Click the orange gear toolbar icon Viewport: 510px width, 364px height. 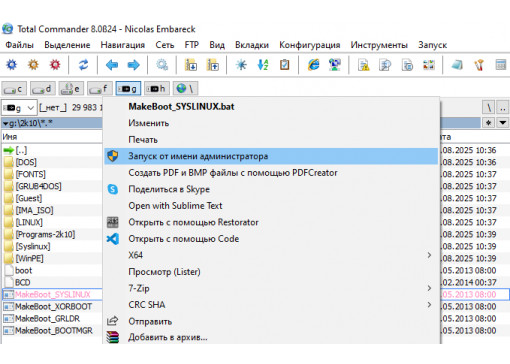pos(33,65)
